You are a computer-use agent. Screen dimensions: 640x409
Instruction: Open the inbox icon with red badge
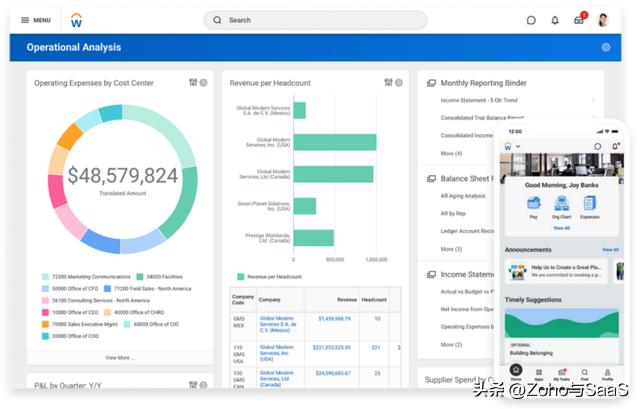pos(579,20)
